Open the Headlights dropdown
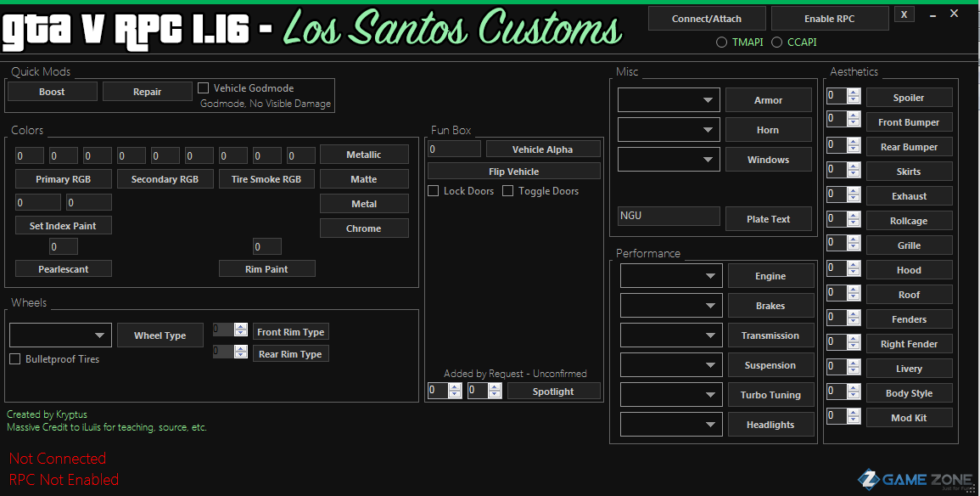Viewport: 980px width, 496px height. click(671, 425)
